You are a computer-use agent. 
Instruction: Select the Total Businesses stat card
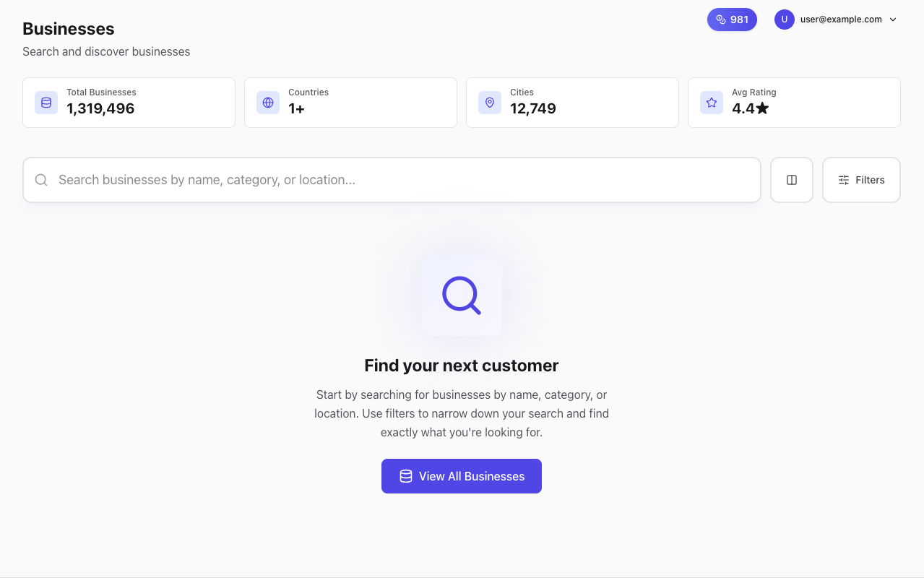(x=129, y=102)
